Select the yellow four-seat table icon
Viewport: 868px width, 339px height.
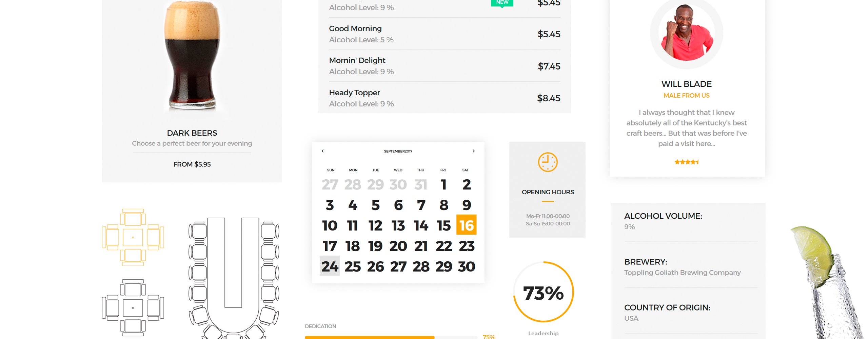tap(133, 237)
